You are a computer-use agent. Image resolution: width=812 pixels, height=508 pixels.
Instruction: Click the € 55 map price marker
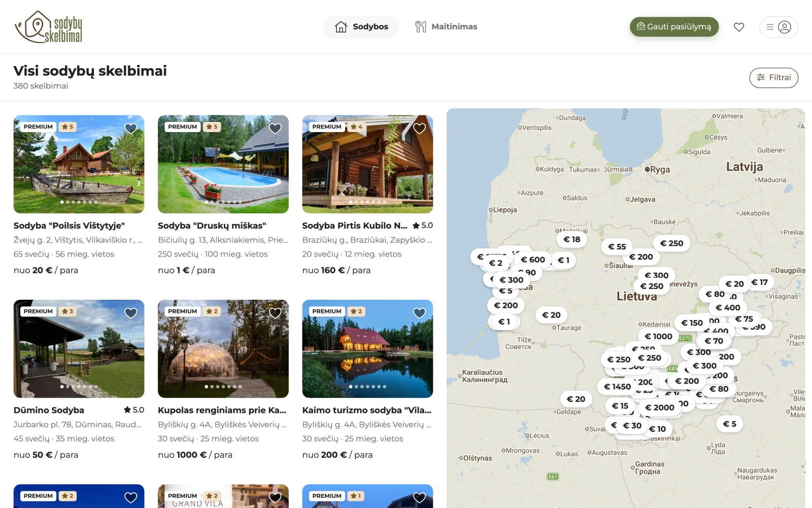[x=617, y=246]
